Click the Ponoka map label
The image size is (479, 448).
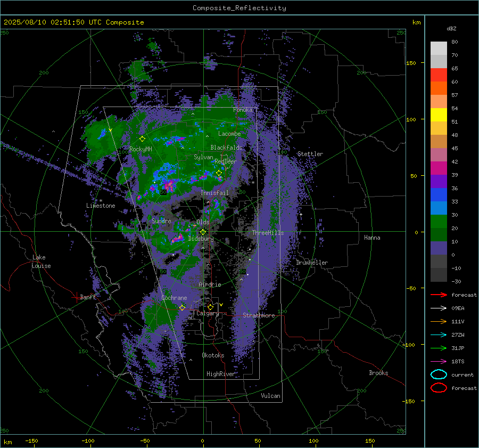point(243,110)
